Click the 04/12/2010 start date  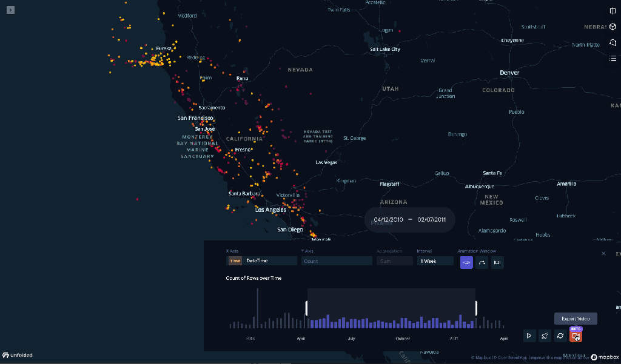[388, 220]
